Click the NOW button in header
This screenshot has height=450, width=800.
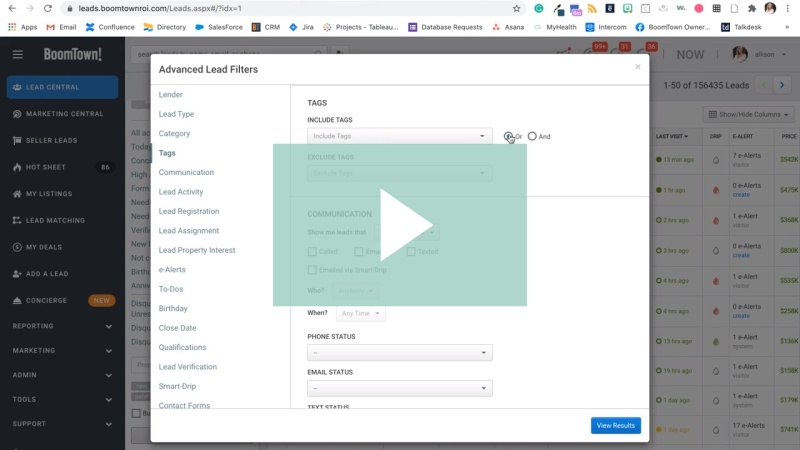coord(690,55)
